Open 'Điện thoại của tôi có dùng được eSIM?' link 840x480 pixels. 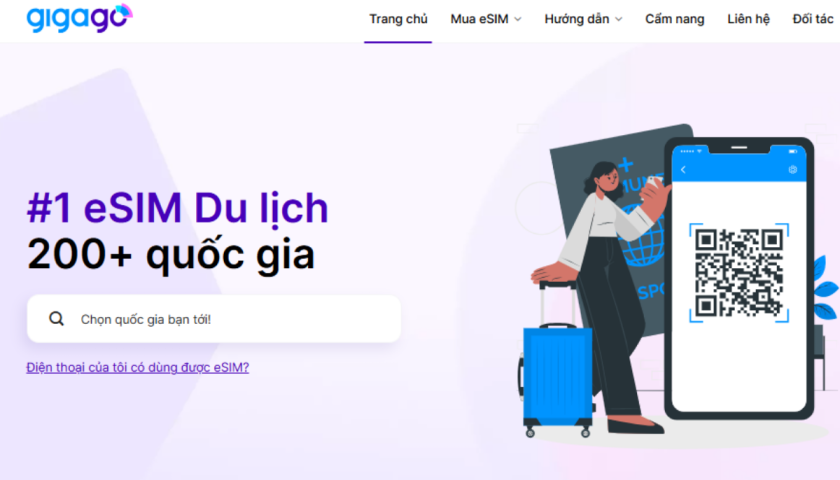point(138,368)
